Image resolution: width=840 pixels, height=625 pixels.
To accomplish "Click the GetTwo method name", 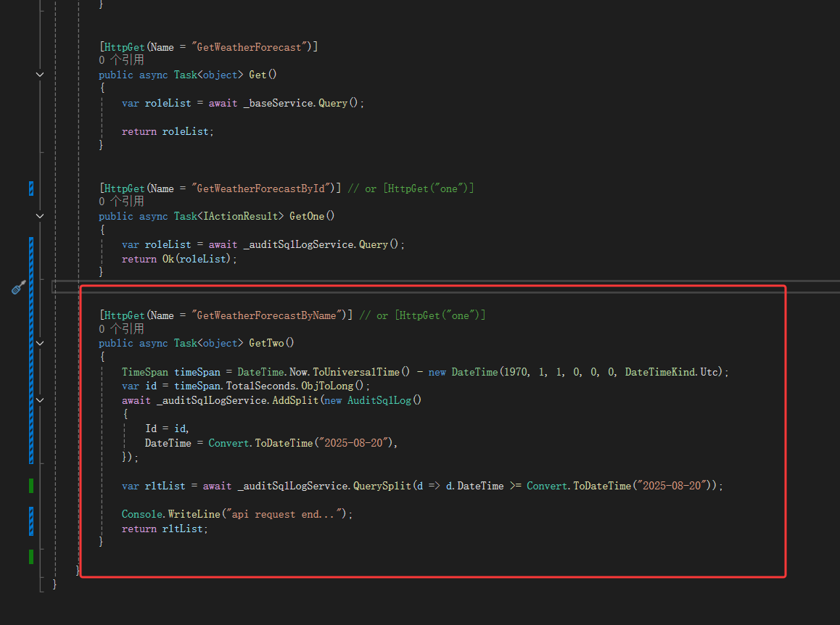I will pyautogui.click(x=266, y=343).
